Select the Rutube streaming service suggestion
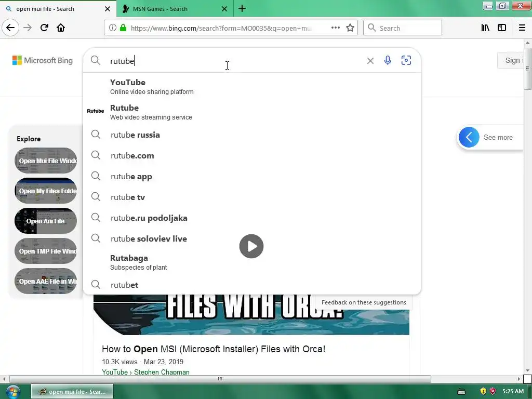The width and height of the screenshot is (532, 399). [252, 112]
